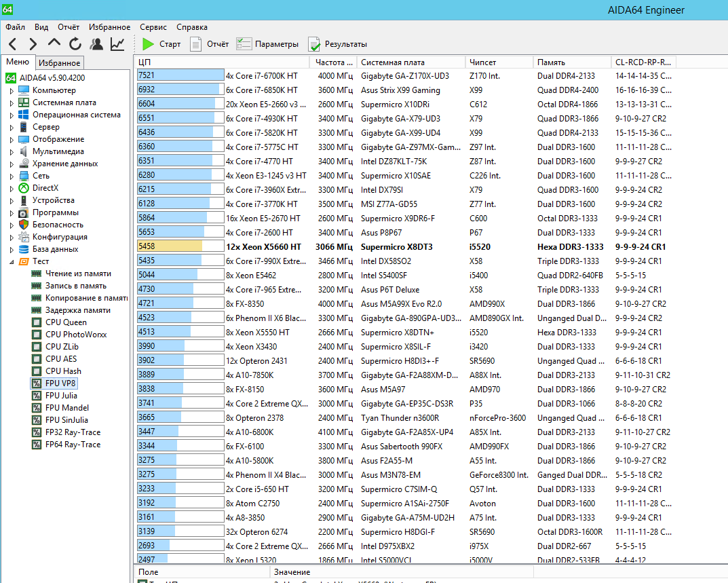The height and width of the screenshot is (583, 728).
Task: Open the graph chart toolbar icon
Action: [x=117, y=44]
